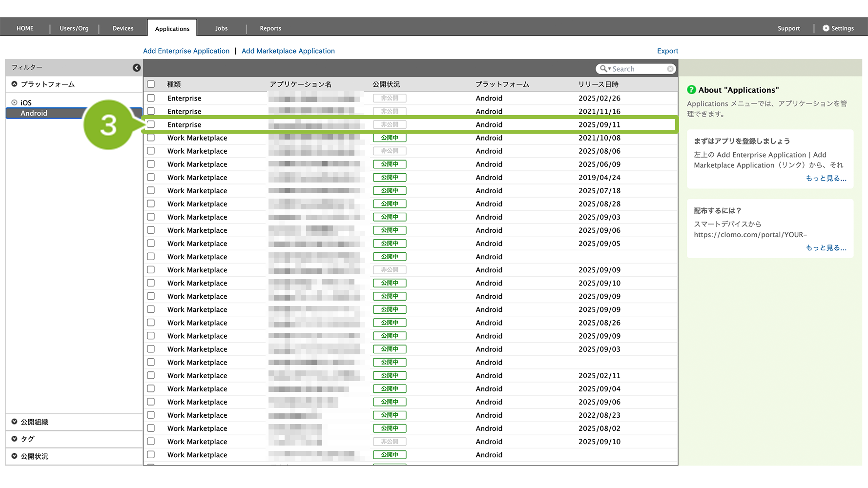Click the 非公開 status badge in first row
The width and height of the screenshot is (868, 488).
(x=389, y=98)
